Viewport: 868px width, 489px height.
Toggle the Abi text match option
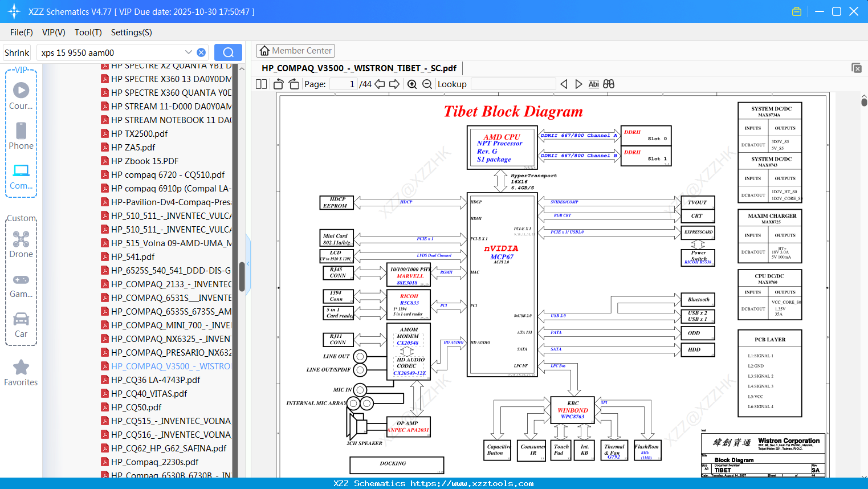593,84
